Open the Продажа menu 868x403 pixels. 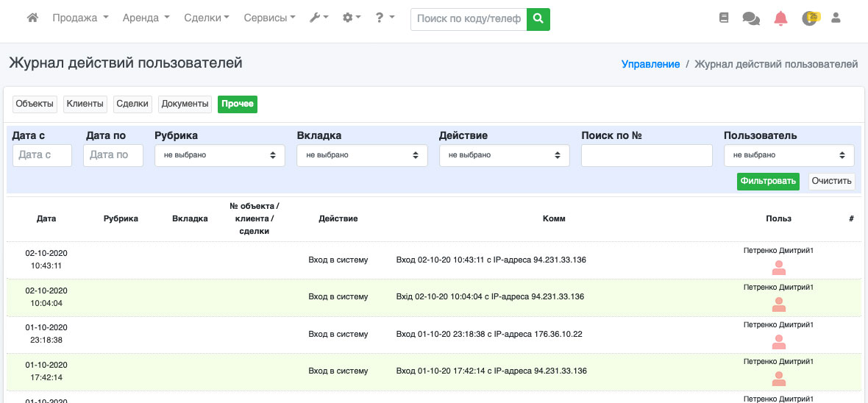pyautogui.click(x=80, y=18)
